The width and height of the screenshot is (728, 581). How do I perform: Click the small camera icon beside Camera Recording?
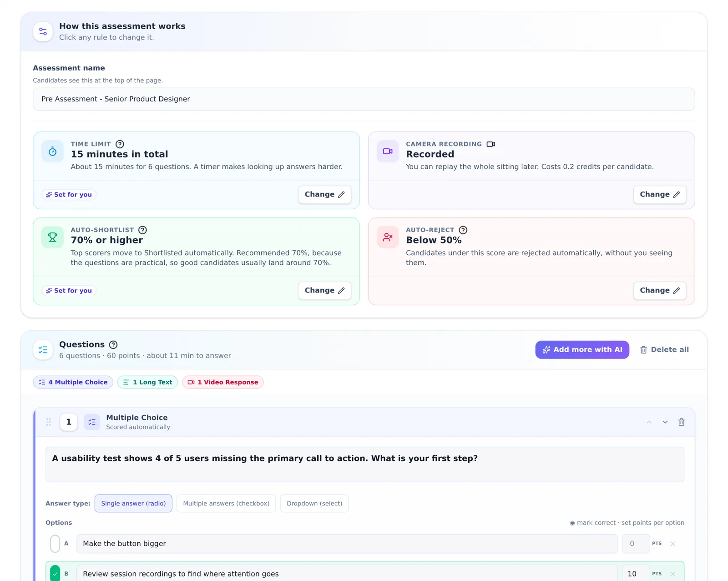point(490,144)
